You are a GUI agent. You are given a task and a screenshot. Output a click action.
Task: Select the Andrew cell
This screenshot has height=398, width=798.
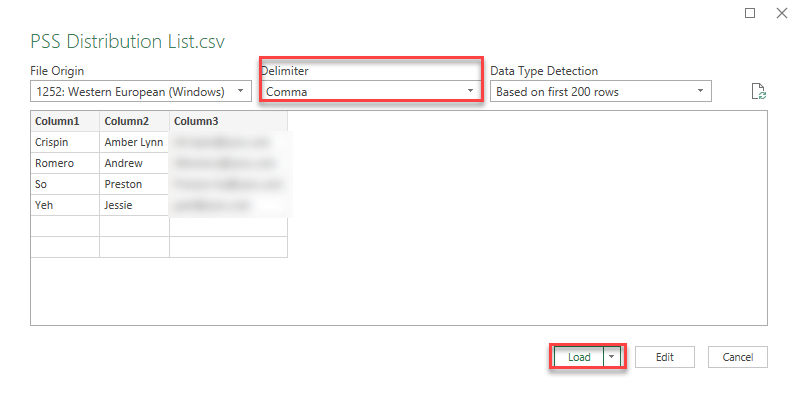[134, 163]
